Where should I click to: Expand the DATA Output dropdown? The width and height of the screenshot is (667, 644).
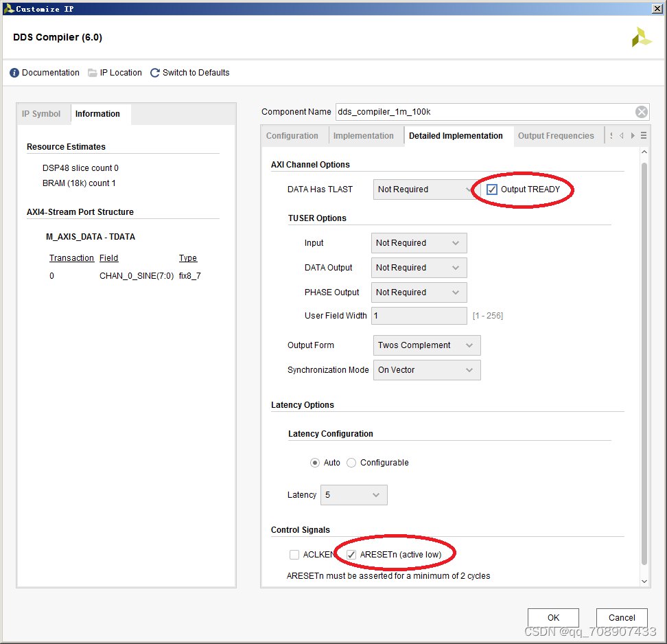tap(419, 268)
